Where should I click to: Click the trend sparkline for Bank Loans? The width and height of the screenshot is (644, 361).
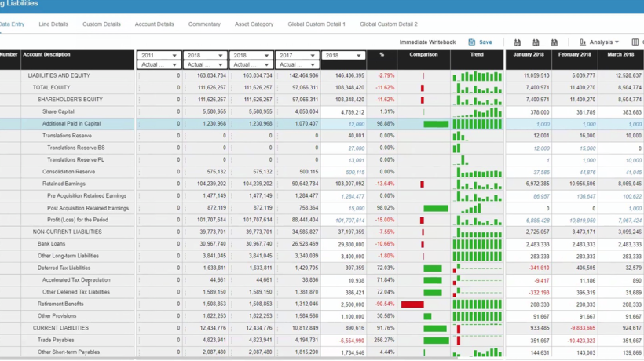478,244
